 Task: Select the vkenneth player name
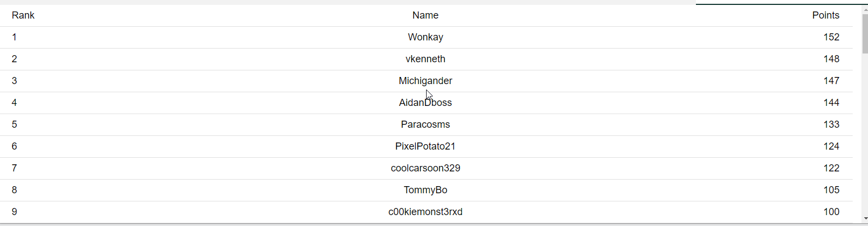[x=426, y=59]
